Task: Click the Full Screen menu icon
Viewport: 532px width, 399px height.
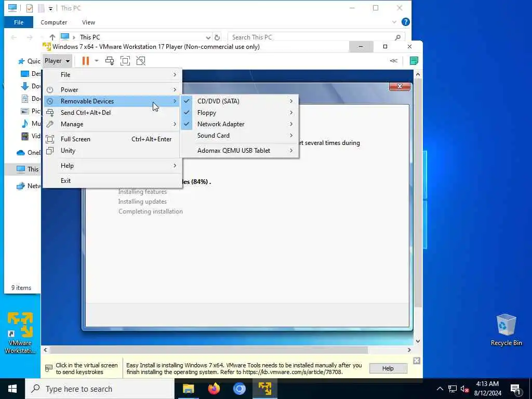Action: (50, 139)
